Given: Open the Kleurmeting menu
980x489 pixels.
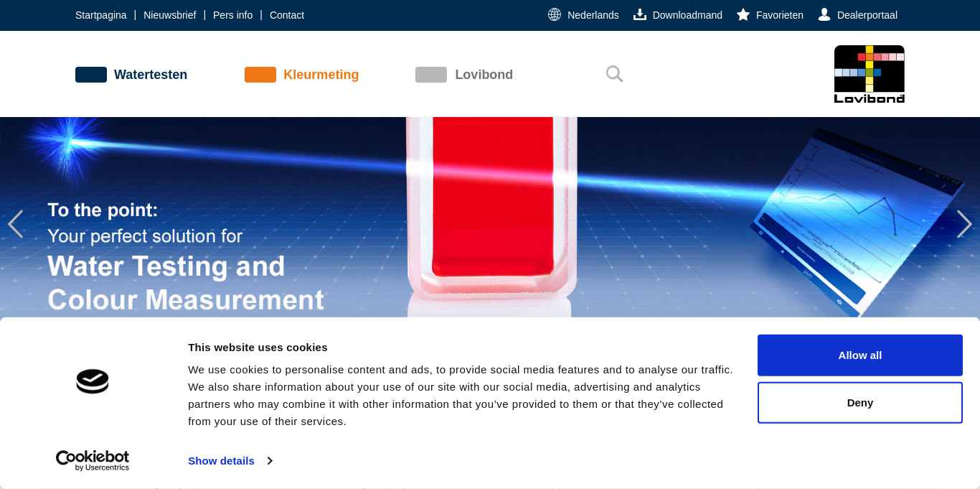Looking at the screenshot, I should (x=321, y=75).
